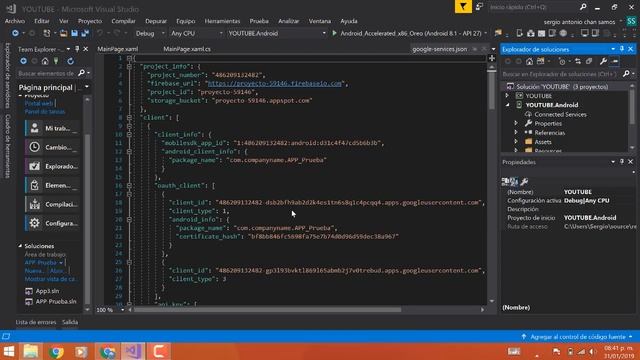Open the Compilar menu
Viewport: 640px width, 360px height.
(x=123, y=21)
